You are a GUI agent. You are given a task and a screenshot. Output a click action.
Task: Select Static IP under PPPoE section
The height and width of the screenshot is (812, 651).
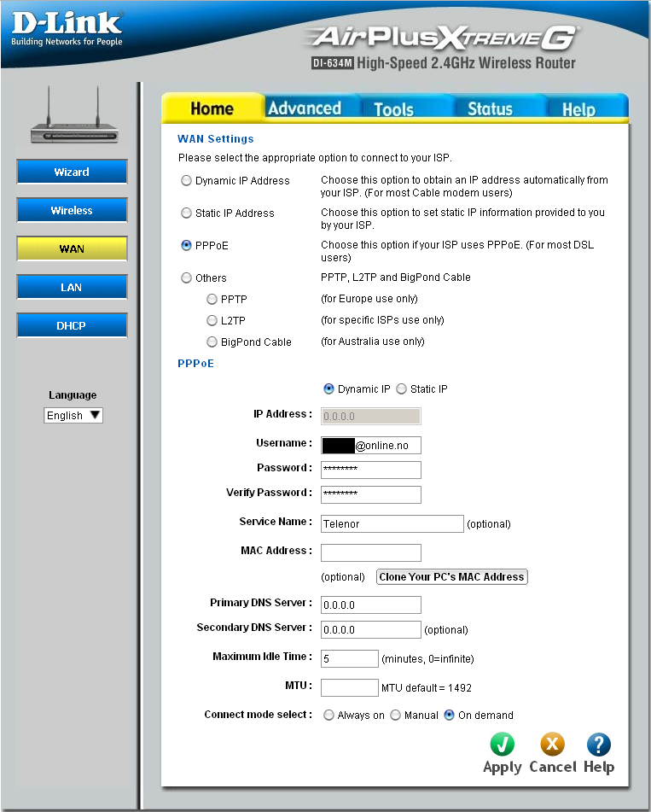pos(401,388)
